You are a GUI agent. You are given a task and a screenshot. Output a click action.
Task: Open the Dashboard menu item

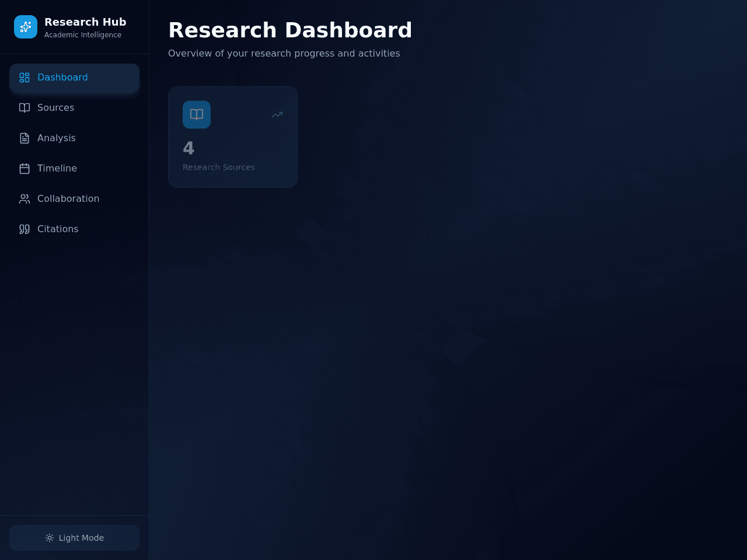click(74, 78)
